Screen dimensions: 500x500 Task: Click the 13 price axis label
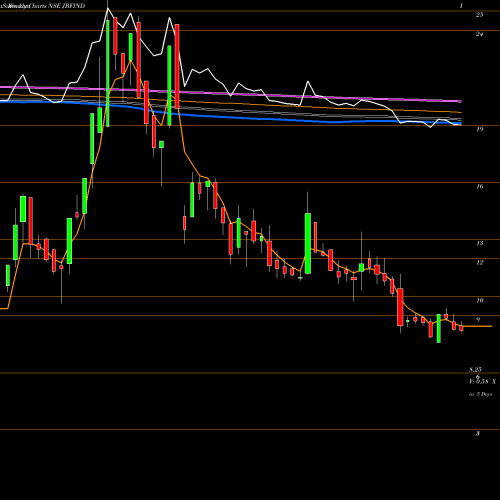coord(479,243)
